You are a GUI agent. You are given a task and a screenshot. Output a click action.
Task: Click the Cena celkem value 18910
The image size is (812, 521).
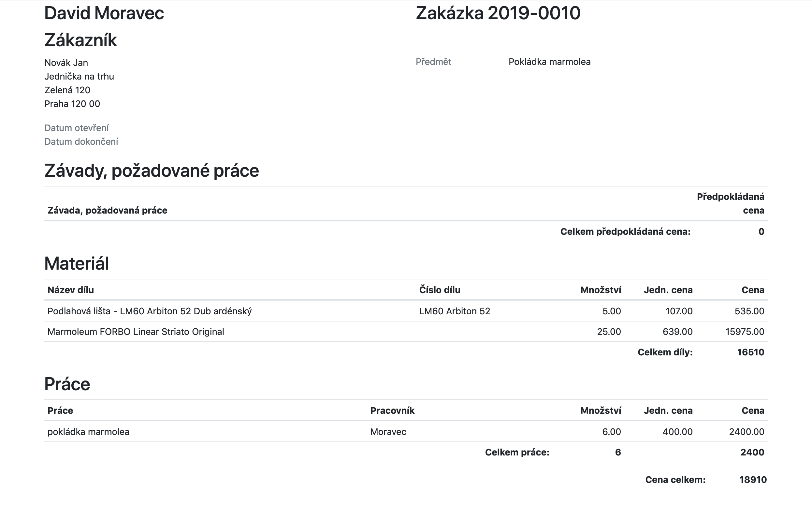tap(752, 480)
